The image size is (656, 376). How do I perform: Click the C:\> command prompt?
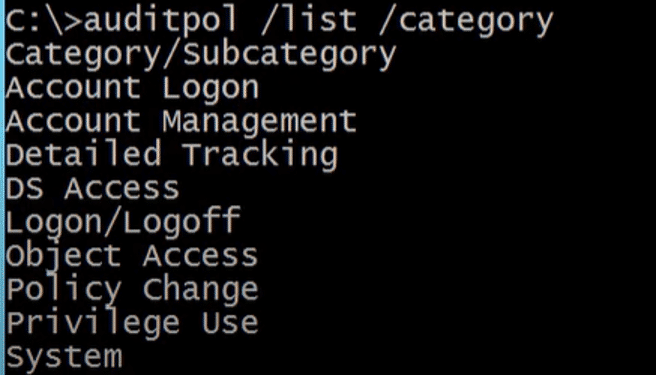(44, 21)
